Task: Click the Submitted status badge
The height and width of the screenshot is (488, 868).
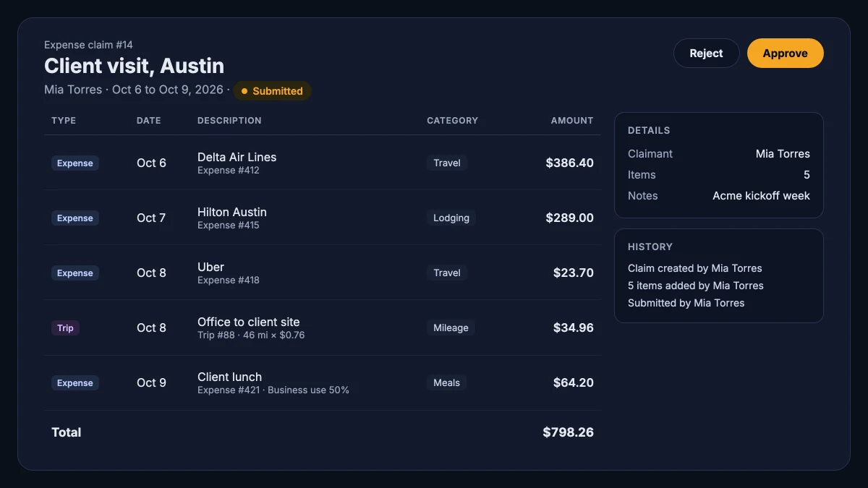Action: [x=272, y=91]
